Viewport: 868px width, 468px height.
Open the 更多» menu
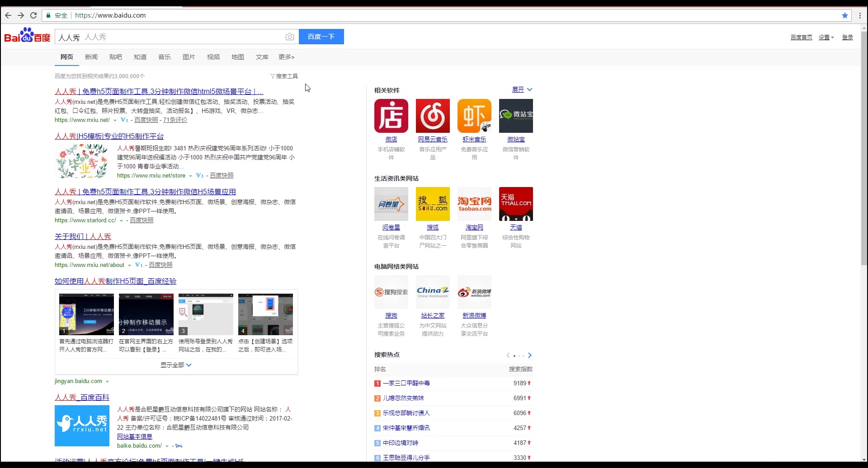point(287,57)
